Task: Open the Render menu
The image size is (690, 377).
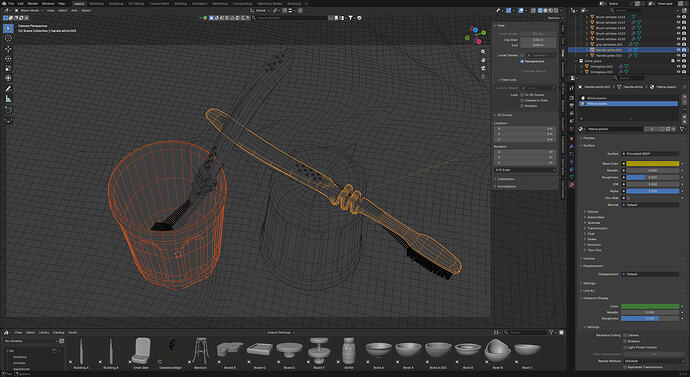Action: [x=33, y=4]
